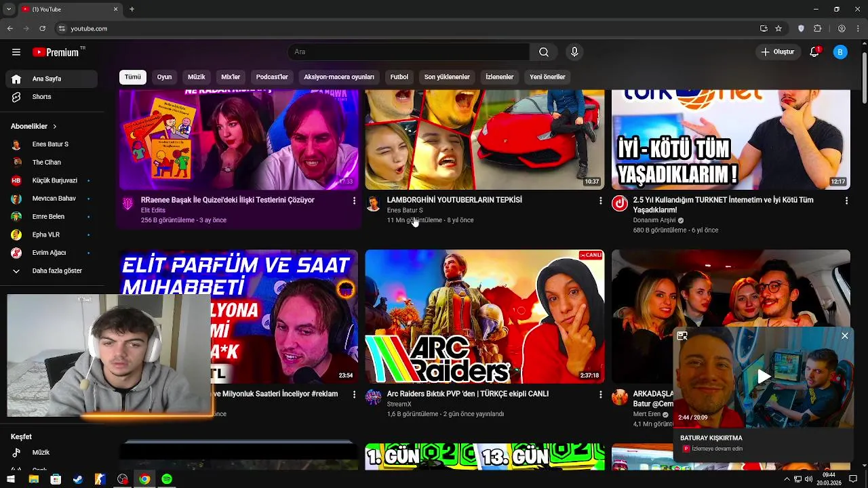Bookmark this page with star icon
The width and height of the screenshot is (868, 488).
click(778, 28)
